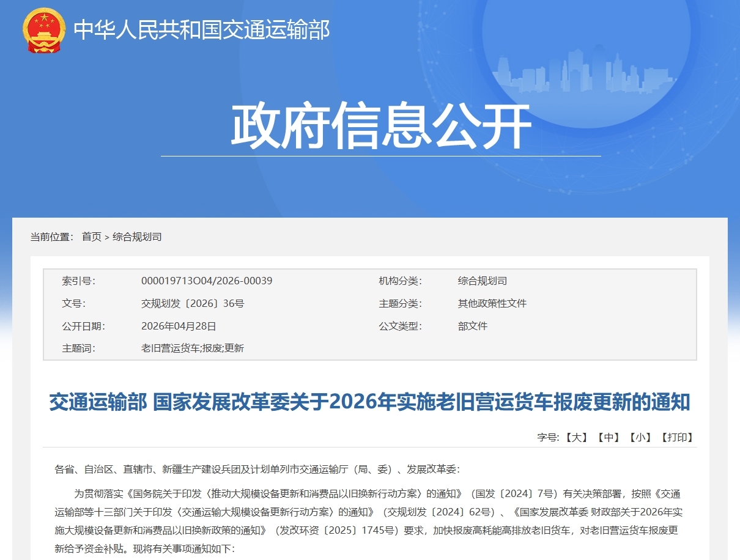740x560 pixels.
Task: Click the keywords 老旧营运货车;报废;更新
Action: tap(193, 348)
